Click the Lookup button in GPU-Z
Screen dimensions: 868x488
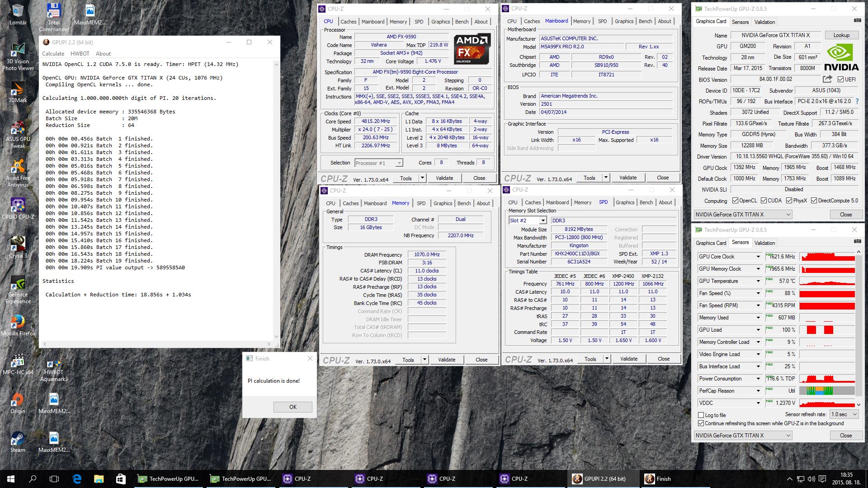[841, 35]
